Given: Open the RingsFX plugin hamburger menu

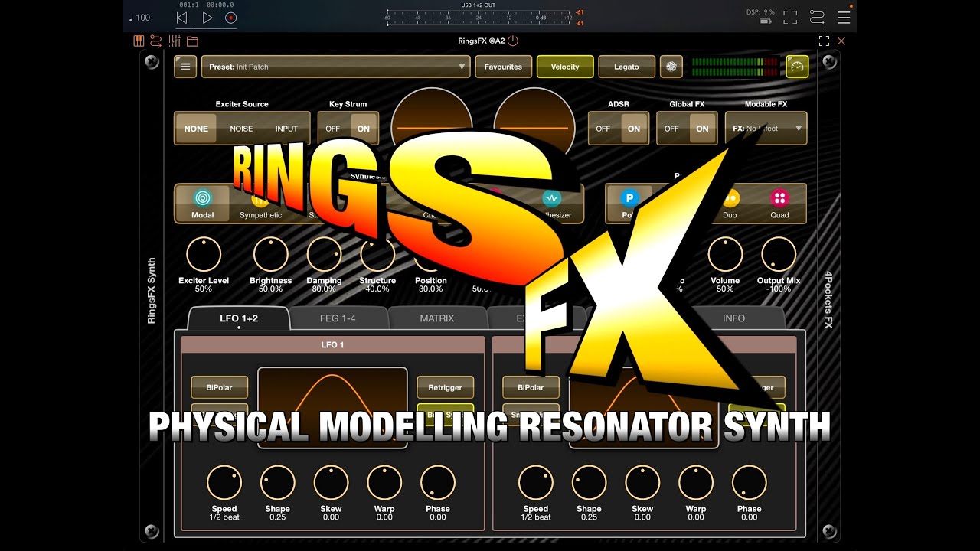Looking at the screenshot, I should pos(185,67).
